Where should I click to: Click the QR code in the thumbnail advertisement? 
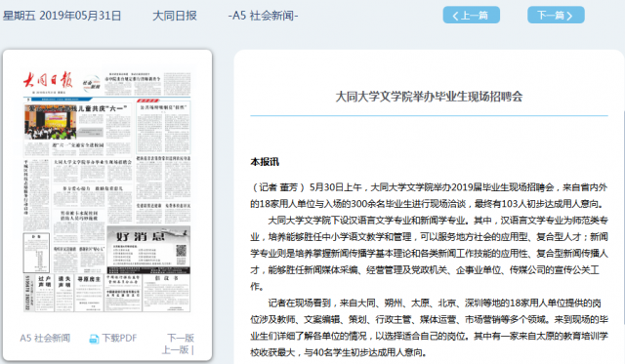pyautogui.click(x=181, y=251)
